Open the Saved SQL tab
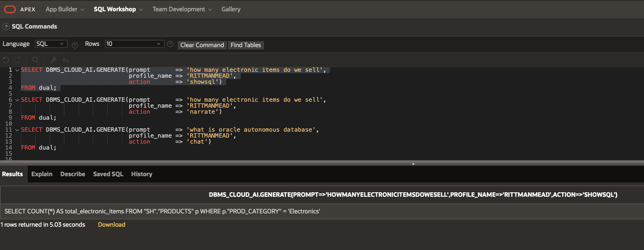Image resolution: width=644 pixels, height=250 pixels. coord(108,174)
